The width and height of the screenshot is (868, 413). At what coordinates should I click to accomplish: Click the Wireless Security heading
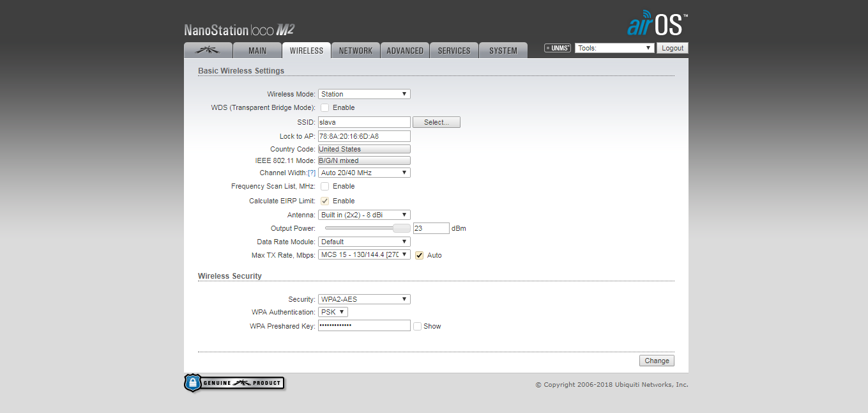coord(230,276)
